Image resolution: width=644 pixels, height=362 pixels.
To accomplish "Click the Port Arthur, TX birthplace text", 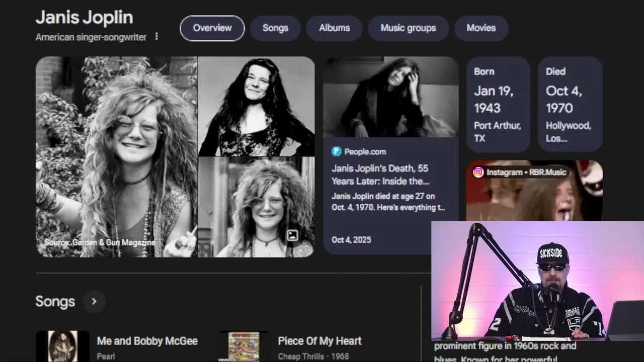I will click(497, 132).
